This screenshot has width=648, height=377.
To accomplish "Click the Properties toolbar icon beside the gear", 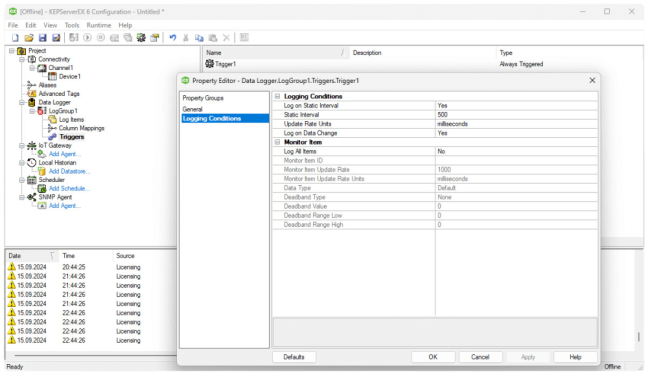I will [x=155, y=38].
